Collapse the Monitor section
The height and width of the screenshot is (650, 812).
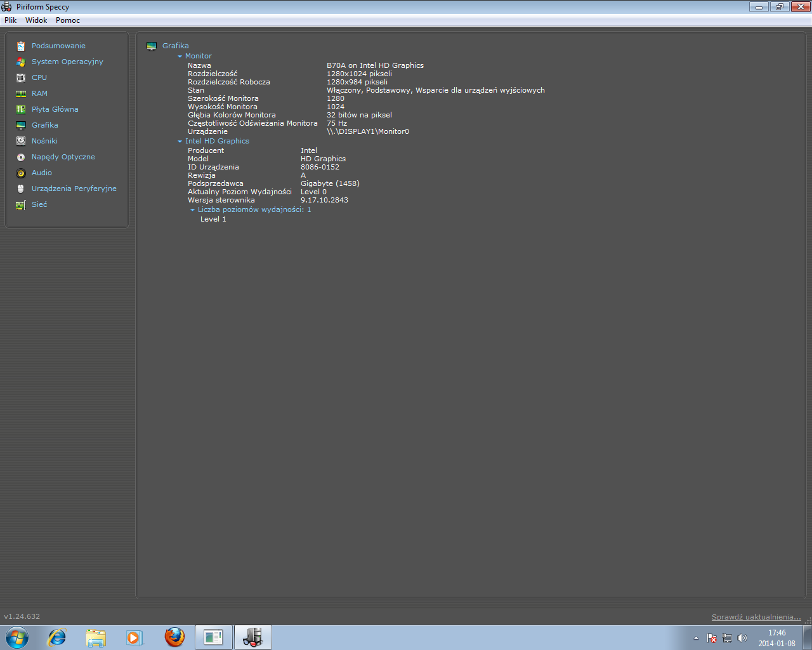(180, 56)
